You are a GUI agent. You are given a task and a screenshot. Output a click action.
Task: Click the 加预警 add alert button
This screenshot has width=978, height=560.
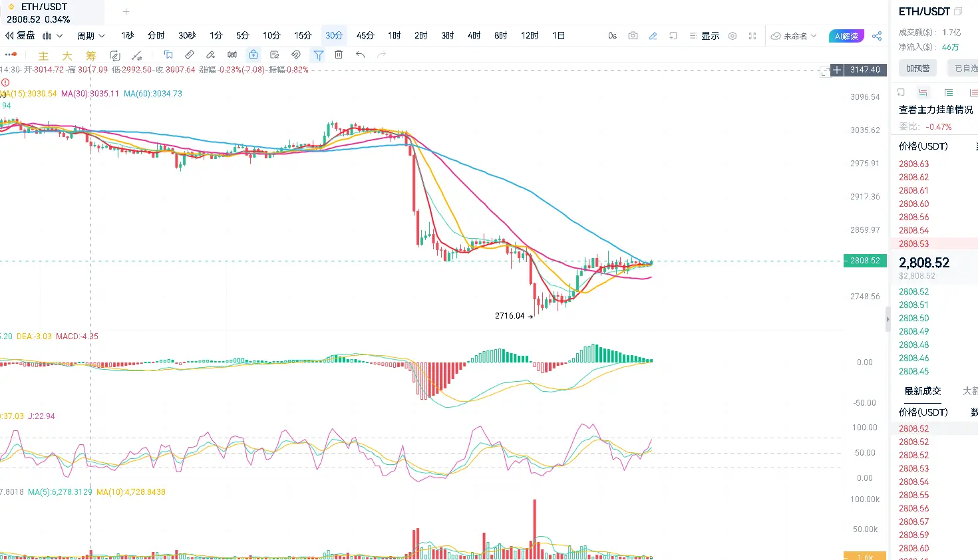pyautogui.click(x=918, y=68)
